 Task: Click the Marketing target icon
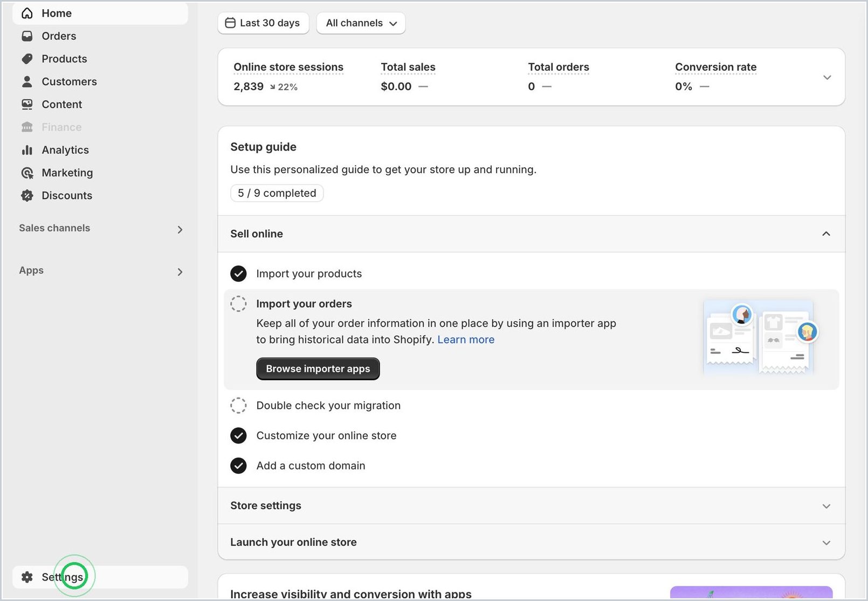coord(27,173)
